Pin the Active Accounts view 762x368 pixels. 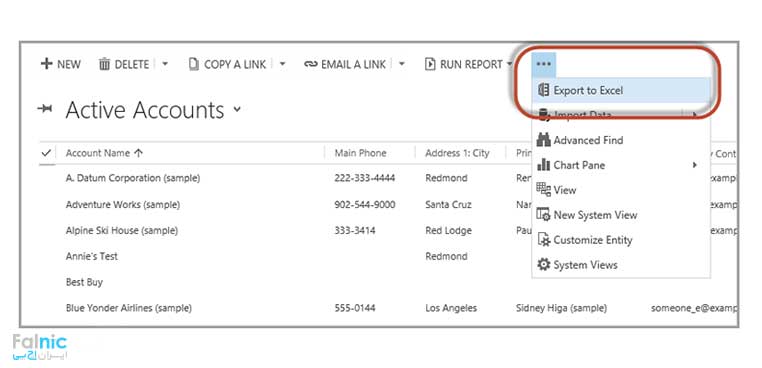click(45, 108)
